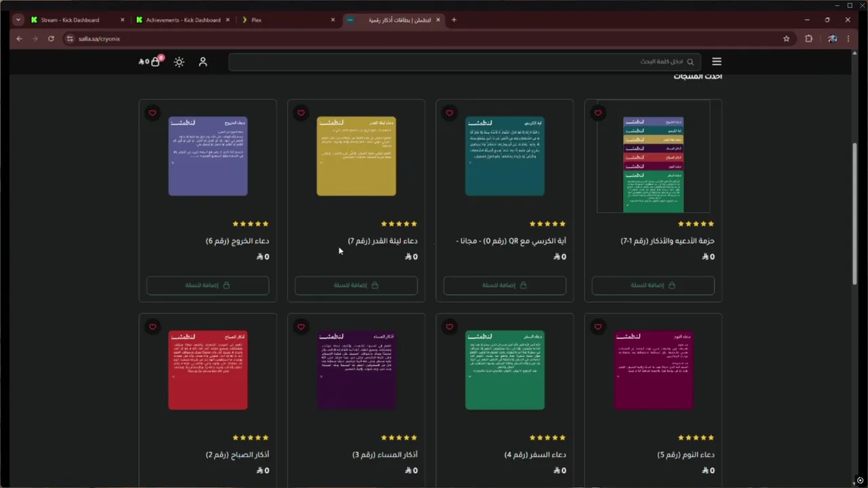Open a new browser tab
The width and height of the screenshot is (868, 488).
tap(454, 20)
